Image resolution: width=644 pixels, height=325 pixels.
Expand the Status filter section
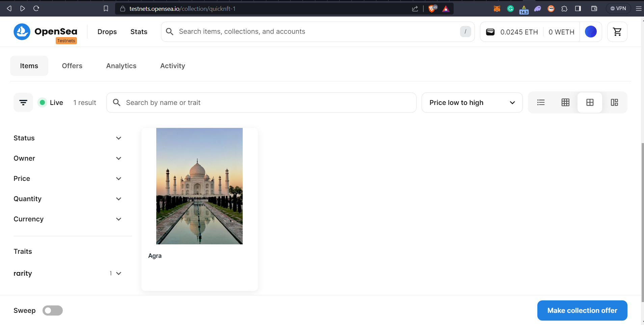pyautogui.click(x=68, y=138)
